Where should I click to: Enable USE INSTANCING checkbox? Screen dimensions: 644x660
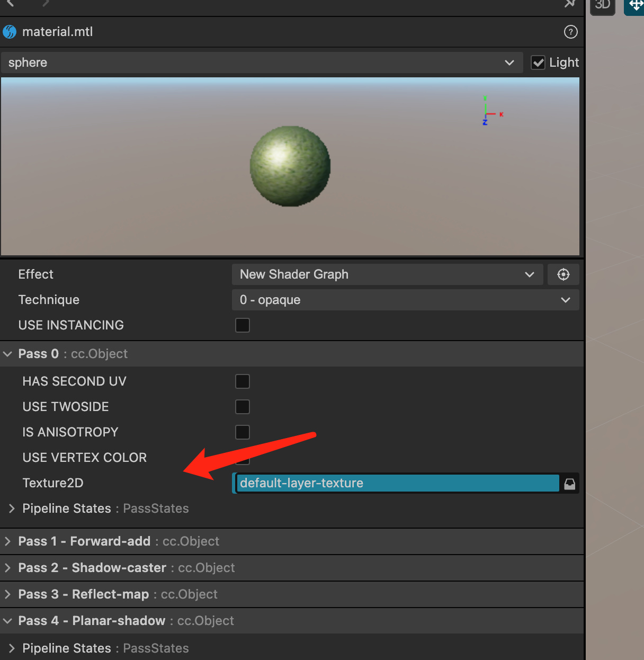pyautogui.click(x=243, y=325)
